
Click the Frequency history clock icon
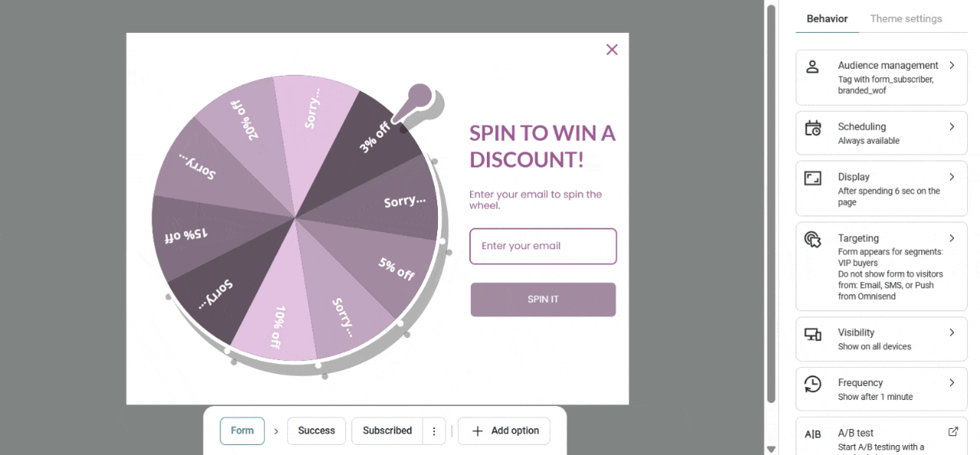812,384
